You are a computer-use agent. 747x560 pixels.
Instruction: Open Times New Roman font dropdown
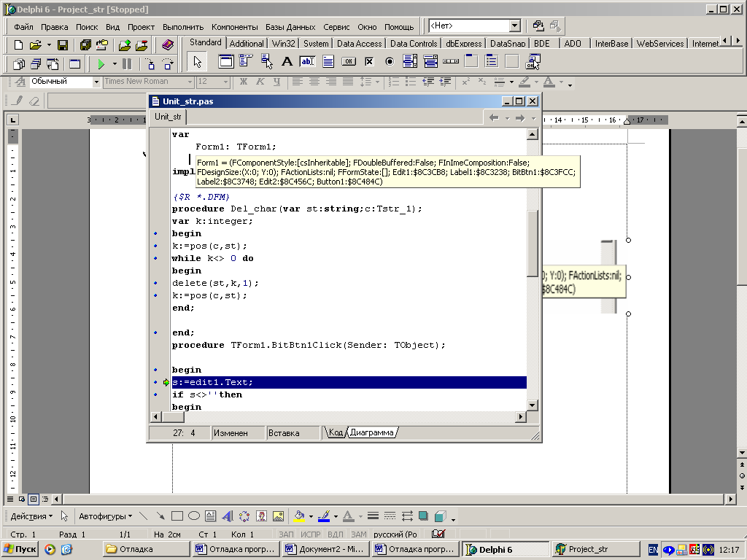pos(190,82)
